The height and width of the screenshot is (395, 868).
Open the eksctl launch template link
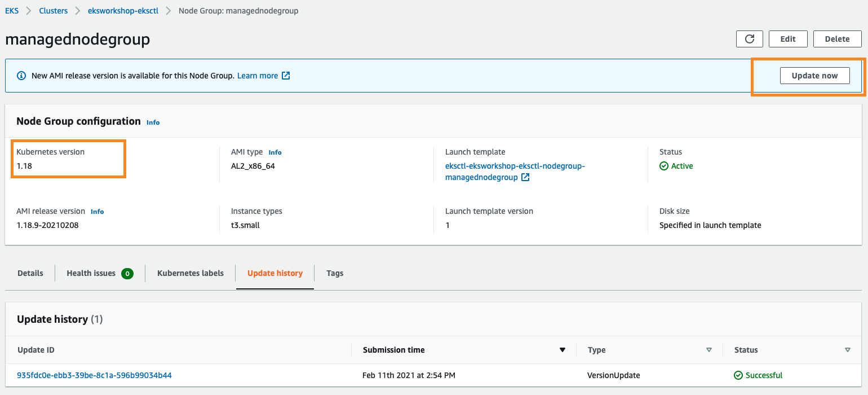[515, 166]
